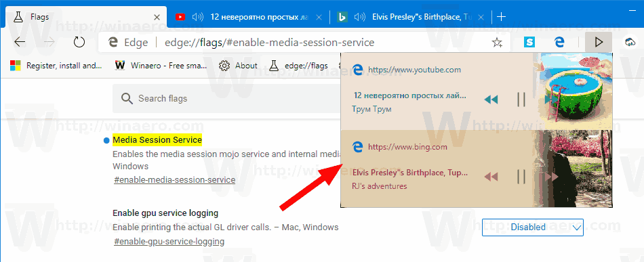
Task: Click the Edge extension icon in toolbar
Action: click(x=559, y=42)
